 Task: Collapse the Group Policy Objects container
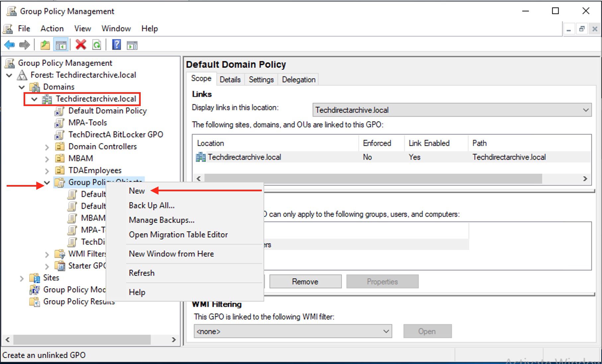(x=47, y=183)
